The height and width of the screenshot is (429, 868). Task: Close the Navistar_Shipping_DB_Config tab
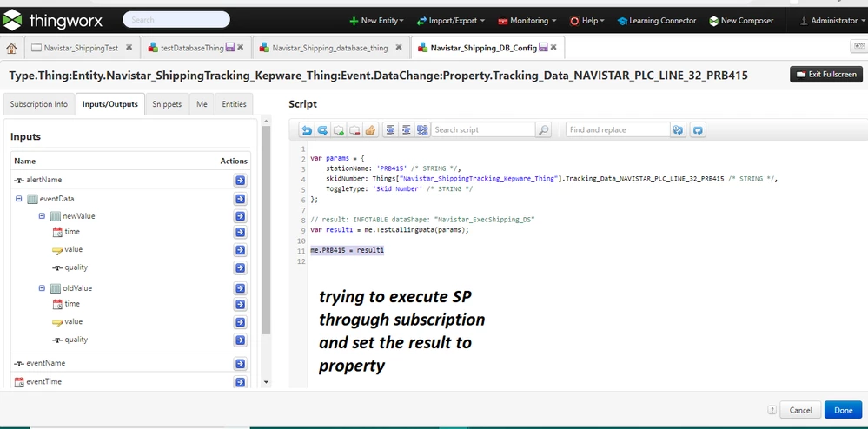click(x=553, y=48)
